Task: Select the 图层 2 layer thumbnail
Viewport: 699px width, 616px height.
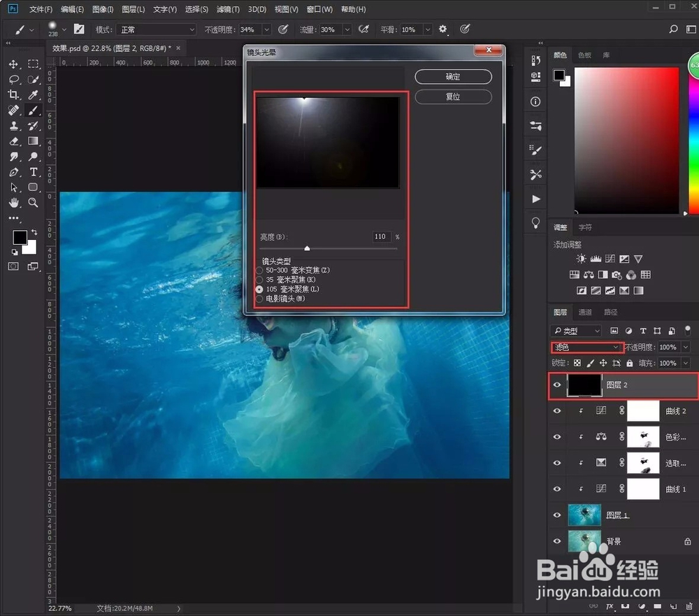Action: click(584, 385)
